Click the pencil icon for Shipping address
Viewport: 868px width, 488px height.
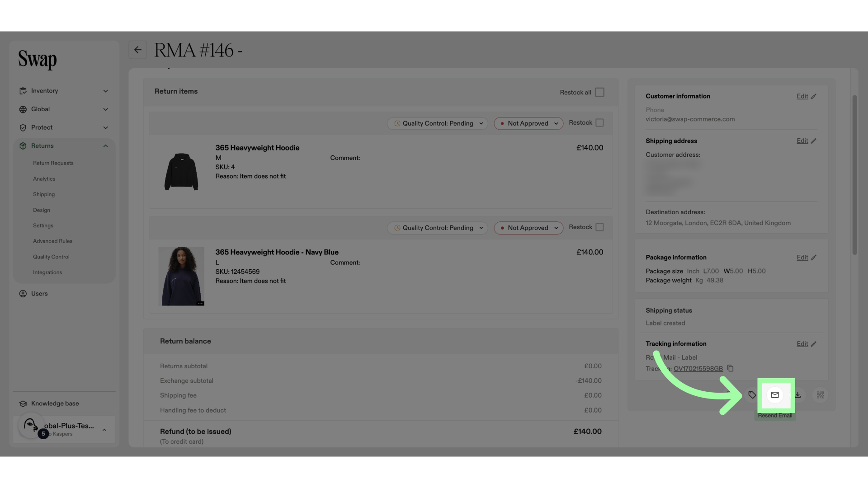point(813,141)
